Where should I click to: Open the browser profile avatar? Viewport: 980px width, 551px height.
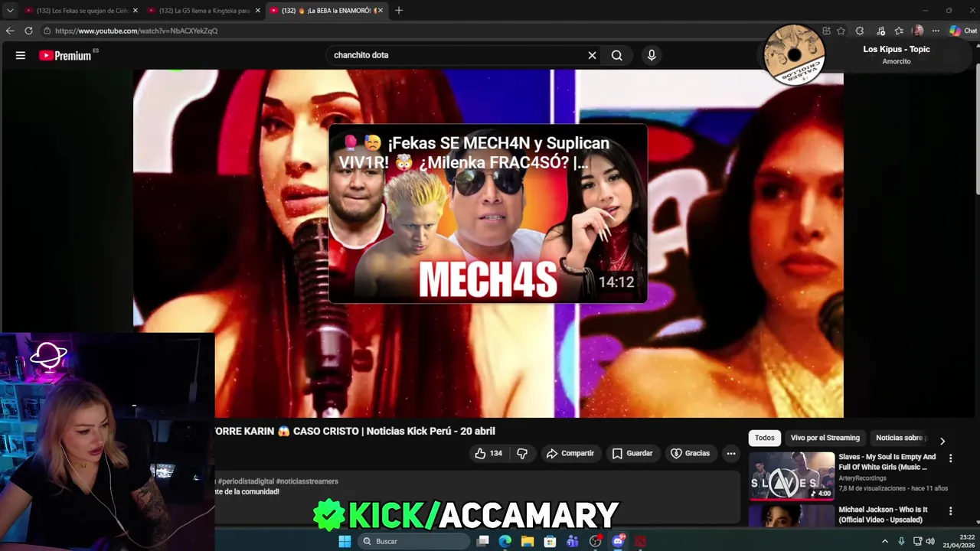(918, 31)
